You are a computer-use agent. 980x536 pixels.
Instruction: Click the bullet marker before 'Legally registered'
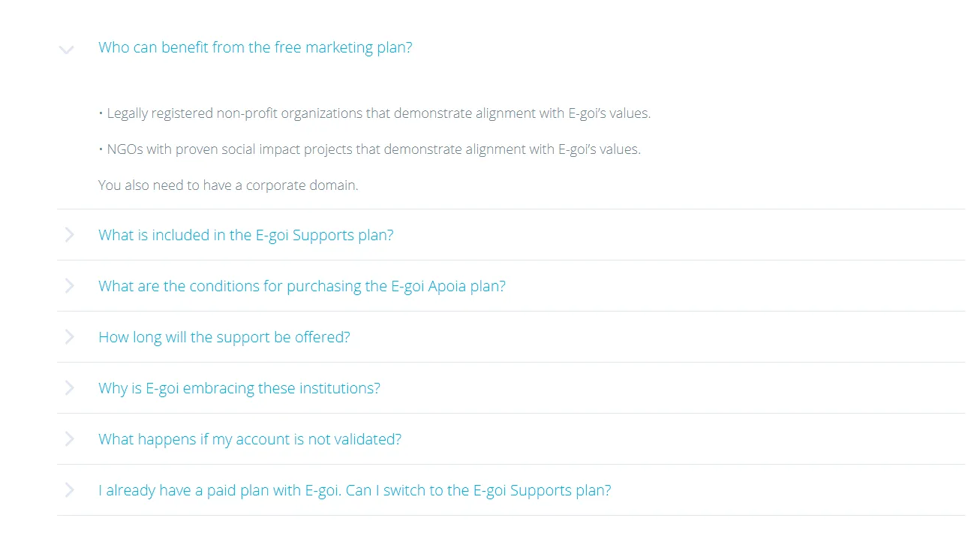101,113
